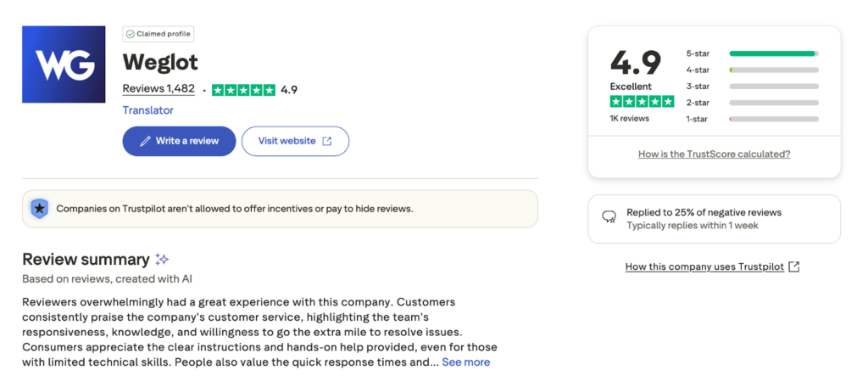Open the Translator category link

(147, 110)
